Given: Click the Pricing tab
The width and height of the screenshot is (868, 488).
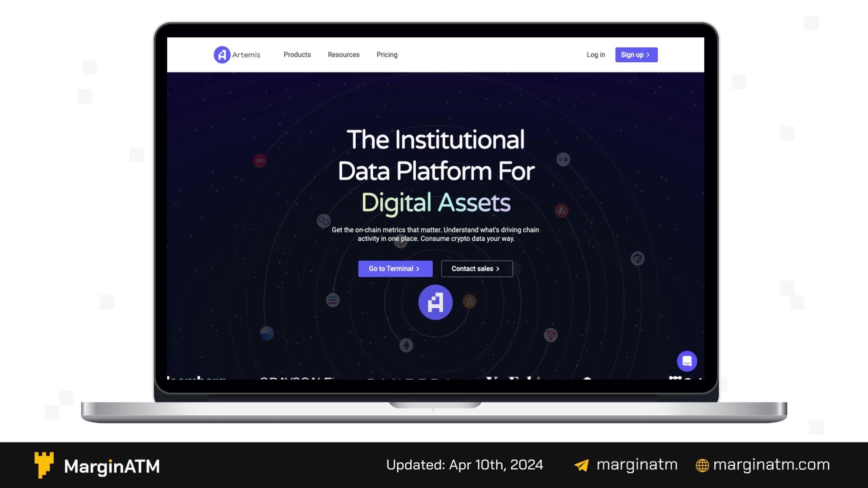Looking at the screenshot, I should (386, 54).
